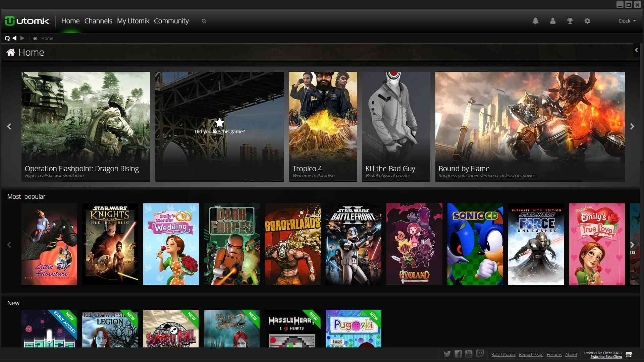644x362 pixels.
Task: Go to My Utomik tab
Action: click(133, 21)
